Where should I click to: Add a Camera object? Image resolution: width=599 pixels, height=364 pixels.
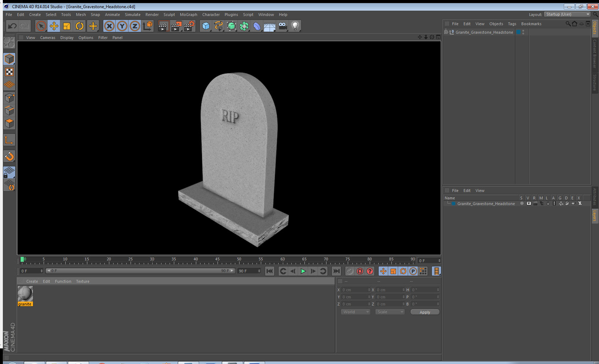tap(282, 26)
